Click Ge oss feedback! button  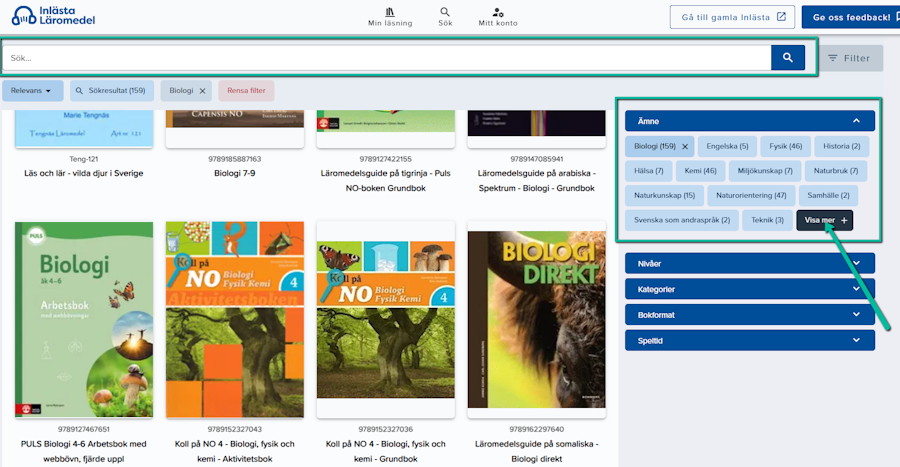(x=851, y=17)
